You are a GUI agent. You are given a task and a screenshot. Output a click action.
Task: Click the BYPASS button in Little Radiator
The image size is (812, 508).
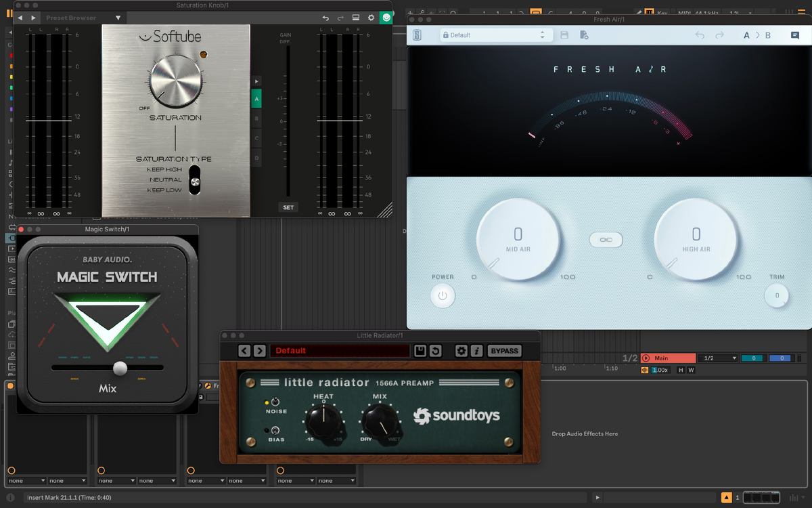[504, 351]
